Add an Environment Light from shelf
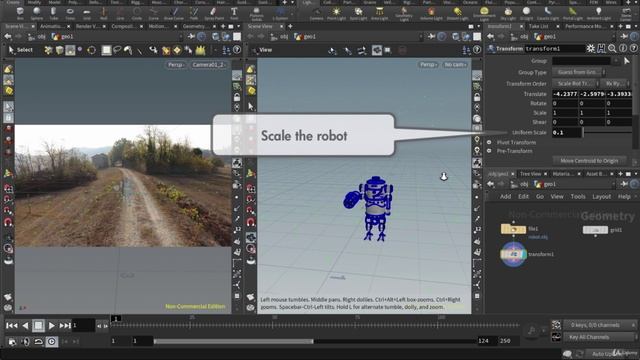 click(x=484, y=13)
